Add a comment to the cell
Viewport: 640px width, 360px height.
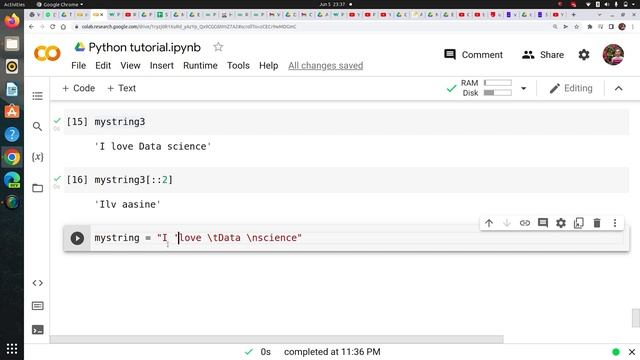click(x=543, y=223)
